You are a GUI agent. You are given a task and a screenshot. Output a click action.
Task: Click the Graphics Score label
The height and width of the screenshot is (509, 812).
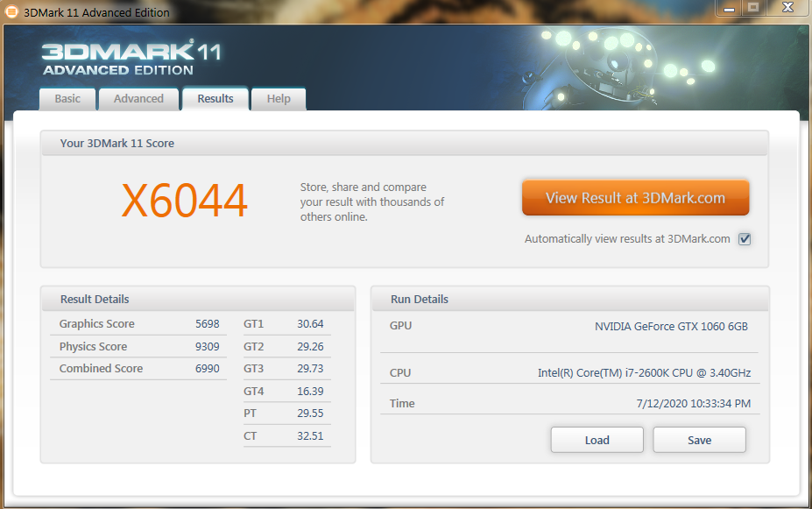click(x=97, y=324)
